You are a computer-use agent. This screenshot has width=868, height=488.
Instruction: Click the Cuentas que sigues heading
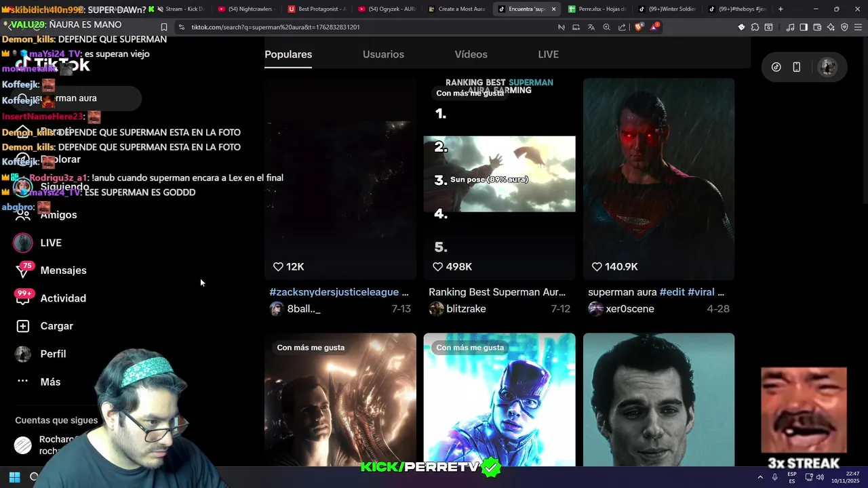click(56, 420)
